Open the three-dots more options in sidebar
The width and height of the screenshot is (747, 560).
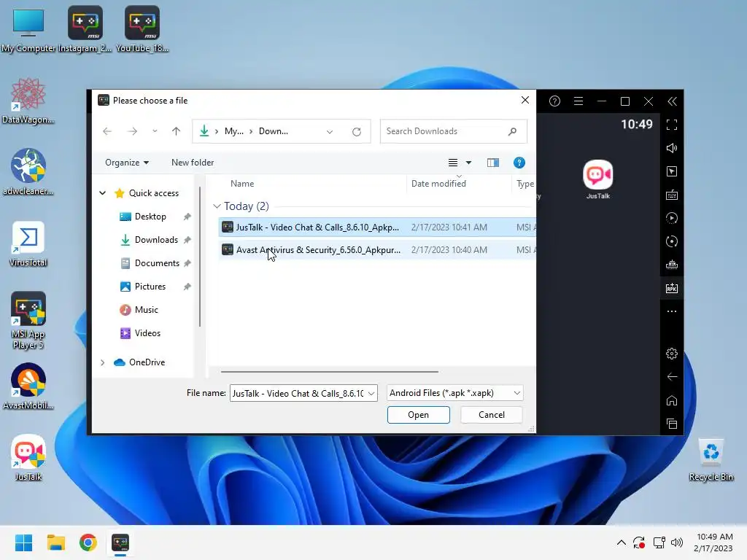click(x=672, y=311)
